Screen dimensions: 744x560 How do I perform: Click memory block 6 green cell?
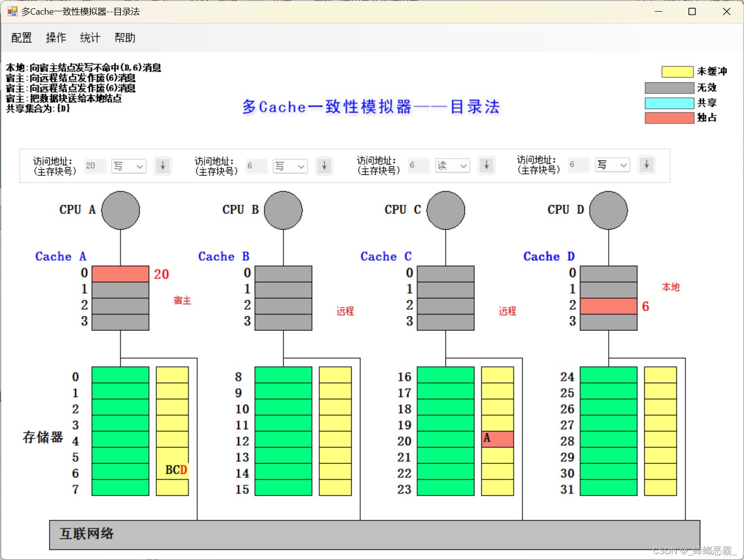[x=120, y=471]
